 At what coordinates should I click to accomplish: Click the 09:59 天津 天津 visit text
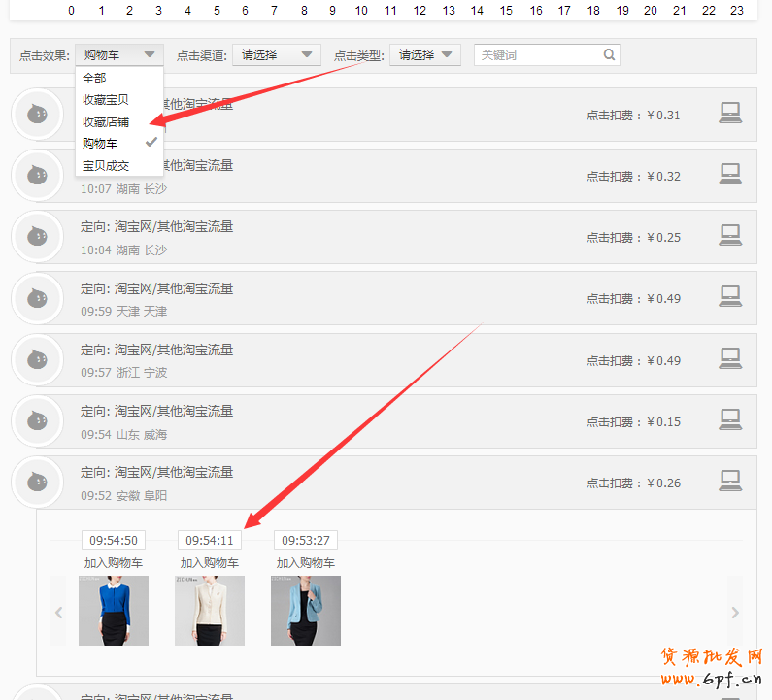(123, 311)
